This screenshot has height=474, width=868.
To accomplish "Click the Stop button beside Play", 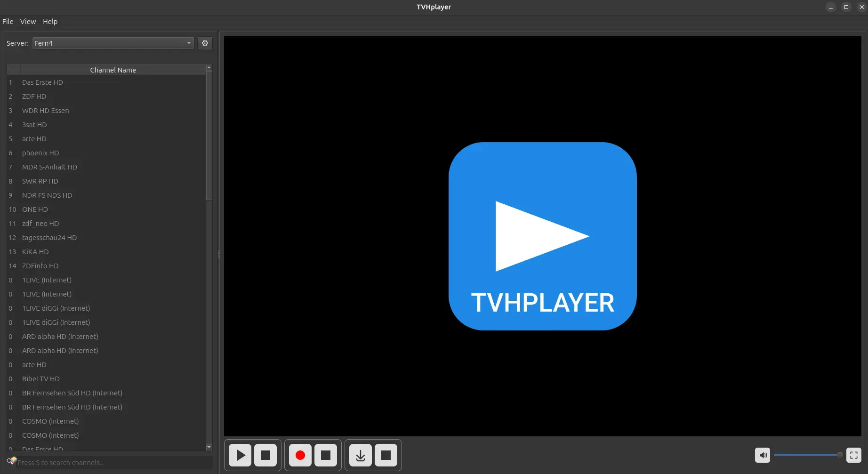I will click(x=265, y=455).
